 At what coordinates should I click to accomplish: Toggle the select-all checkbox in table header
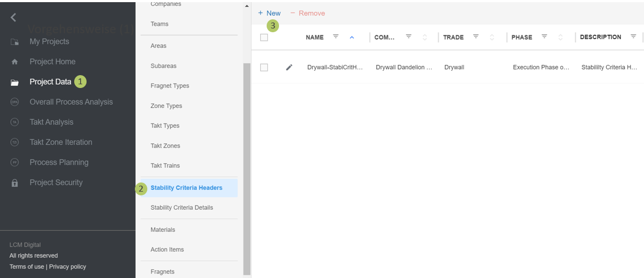point(264,38)
